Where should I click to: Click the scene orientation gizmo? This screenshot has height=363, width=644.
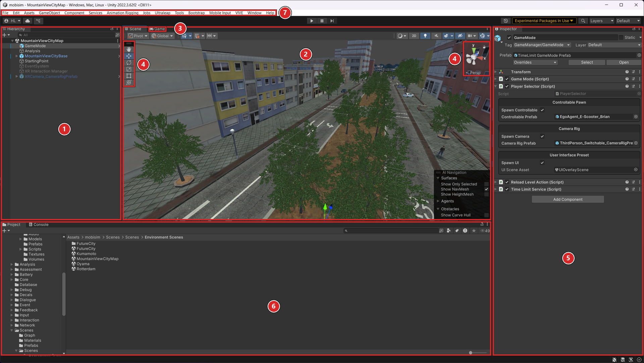[474, 57]
